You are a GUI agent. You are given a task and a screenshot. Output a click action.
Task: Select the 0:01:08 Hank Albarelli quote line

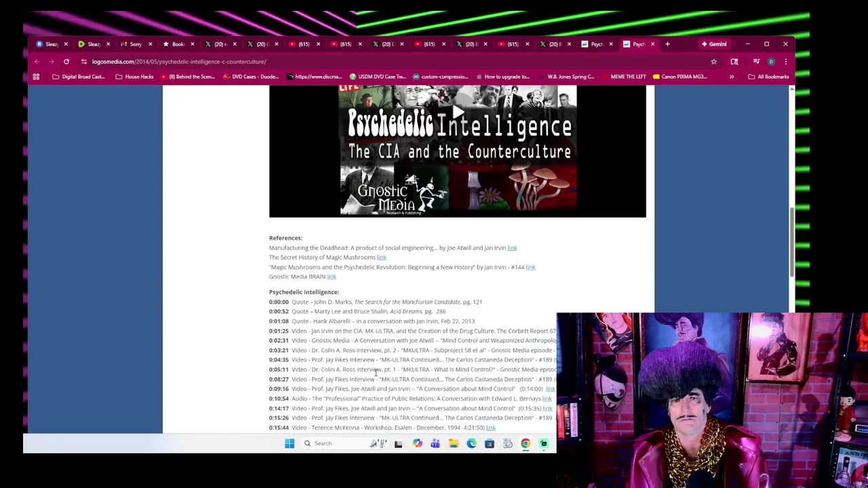pyautogui.click(x=372, y=321)
